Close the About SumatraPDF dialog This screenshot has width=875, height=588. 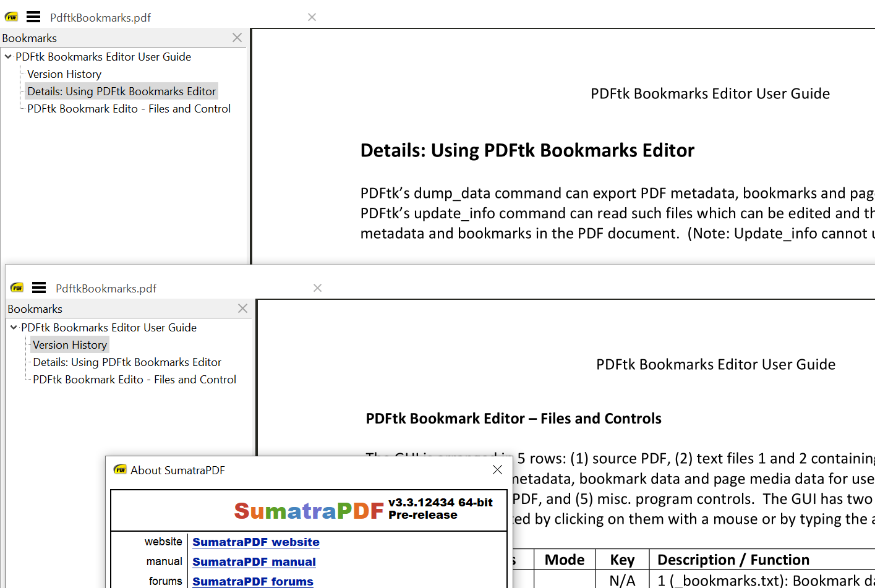(x=497, y=470)
